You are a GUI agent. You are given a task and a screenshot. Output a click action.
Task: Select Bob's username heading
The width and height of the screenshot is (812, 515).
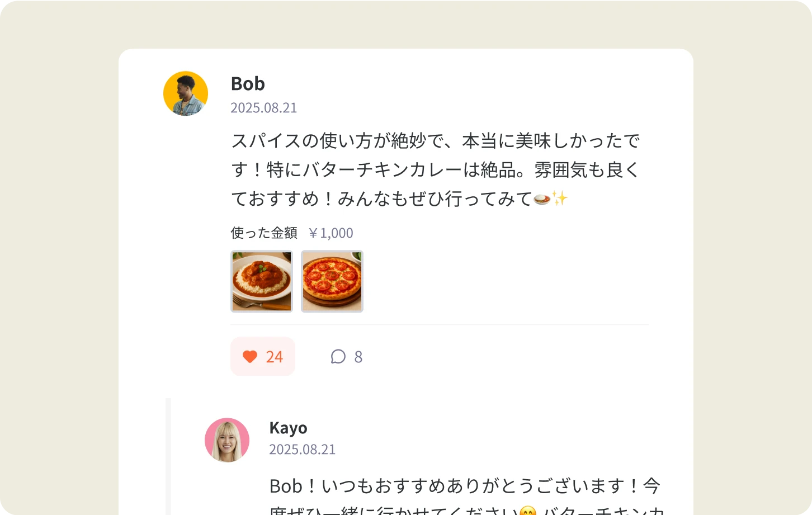pyautogui.click(x=248, y=84)
